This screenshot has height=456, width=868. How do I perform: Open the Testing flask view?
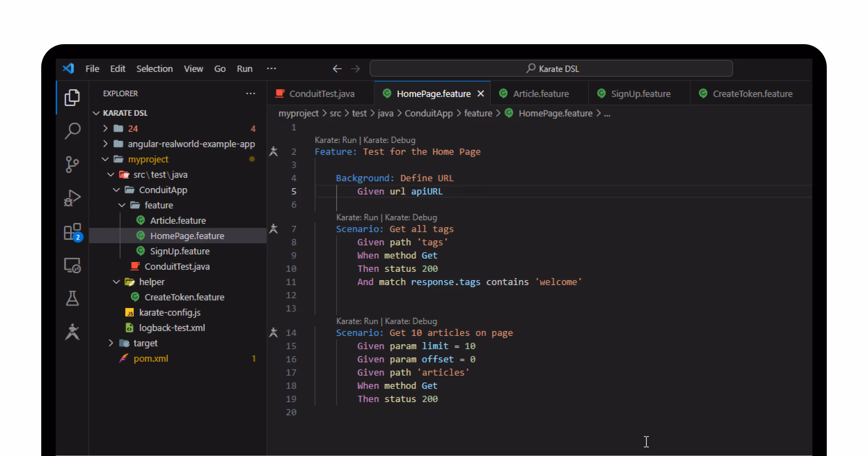coord(72,299)
